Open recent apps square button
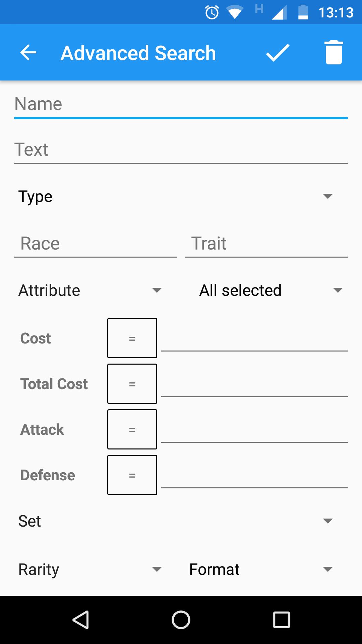362x644 pixels. [x=282, y=620]
